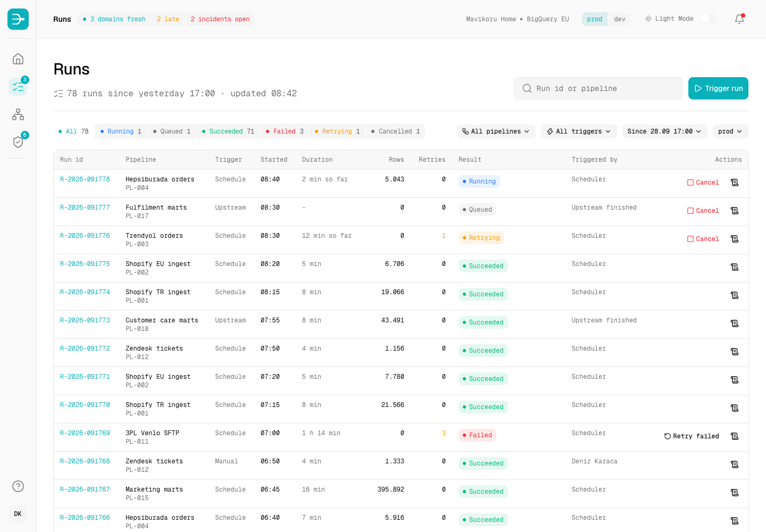
Task: Click the app logo icon
Action: click(18, 19)
